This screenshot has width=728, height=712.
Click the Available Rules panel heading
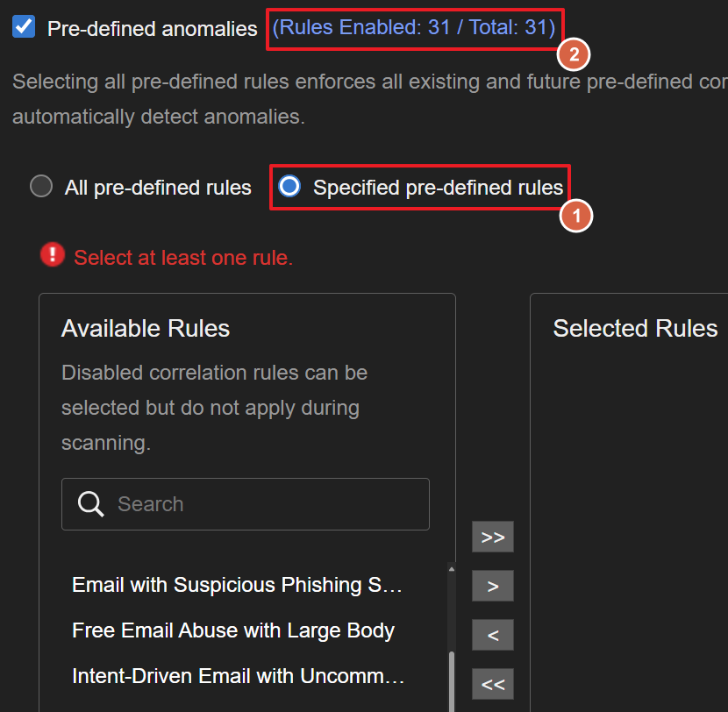(146, 329)
